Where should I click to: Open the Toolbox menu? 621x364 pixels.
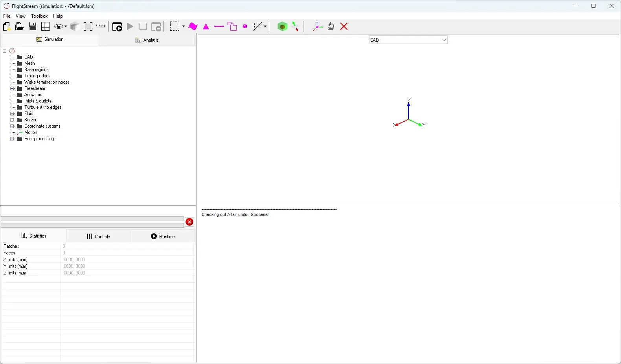(39, 16)
